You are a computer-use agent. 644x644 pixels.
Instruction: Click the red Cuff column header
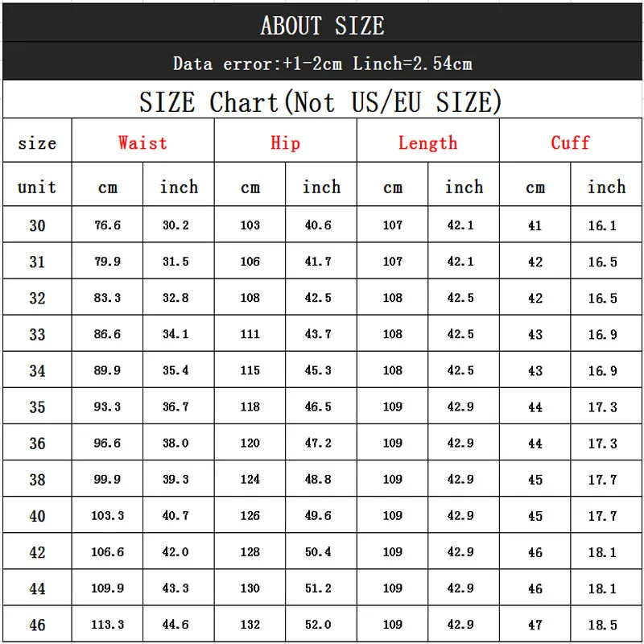coord(570,142)
